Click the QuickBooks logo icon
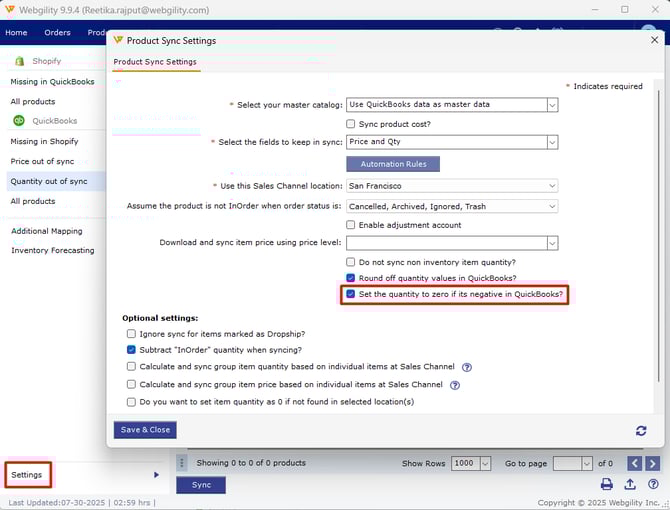Viewport: 670px width, 510px height. (x=19, y=121)
